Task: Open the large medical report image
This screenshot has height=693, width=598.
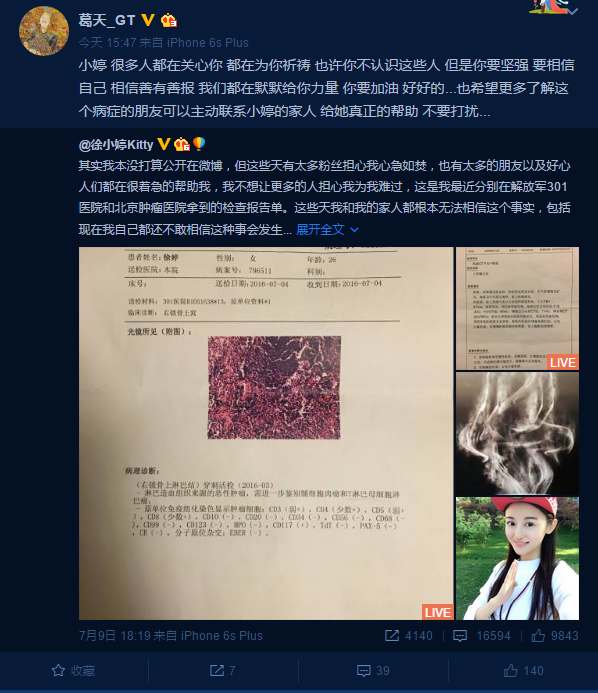Action: (266, 433)
